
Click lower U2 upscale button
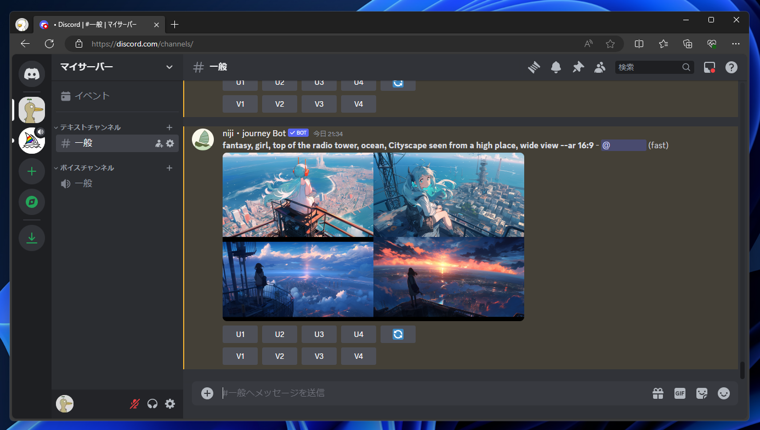280,334
